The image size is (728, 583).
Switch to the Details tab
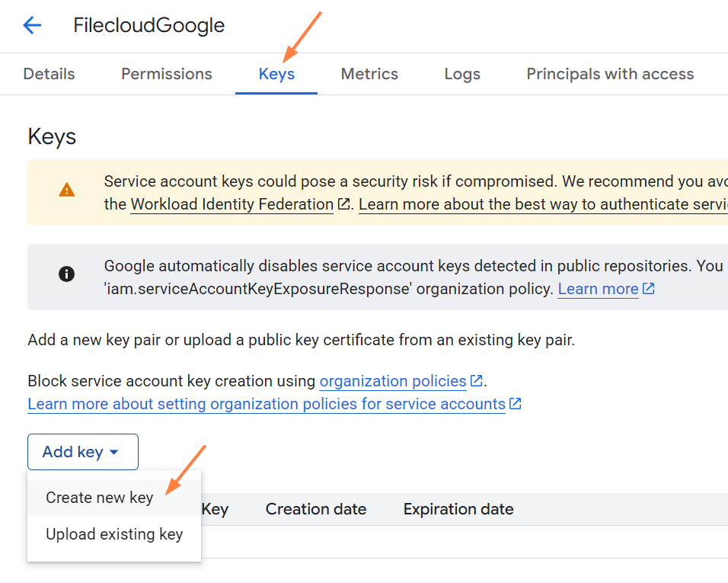tap(49, 74)
